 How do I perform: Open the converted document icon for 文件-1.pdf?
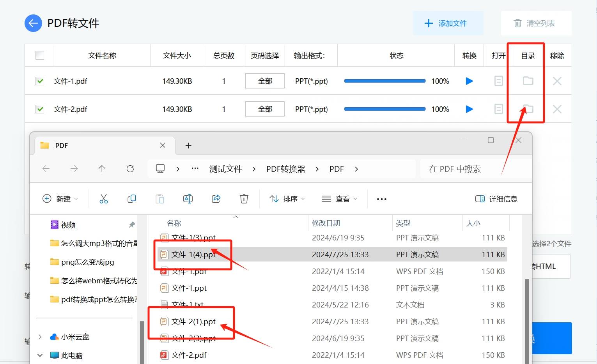499,81
